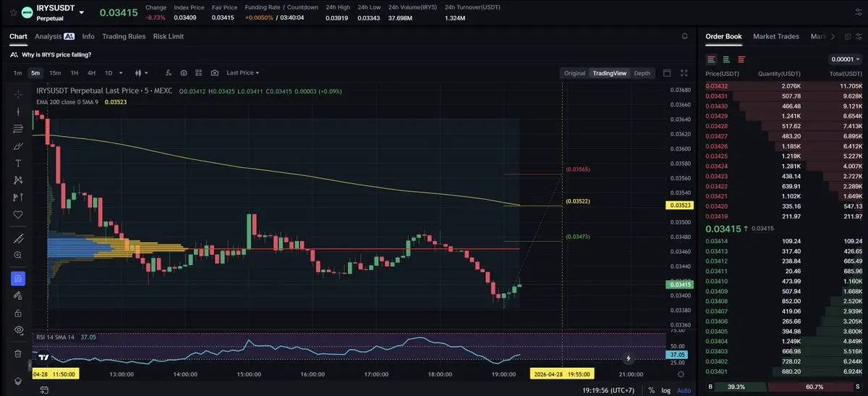The width and height of the screenshot is (868, 396).
Task: Select the Text annotation tool
Action: tap(18, 163)
